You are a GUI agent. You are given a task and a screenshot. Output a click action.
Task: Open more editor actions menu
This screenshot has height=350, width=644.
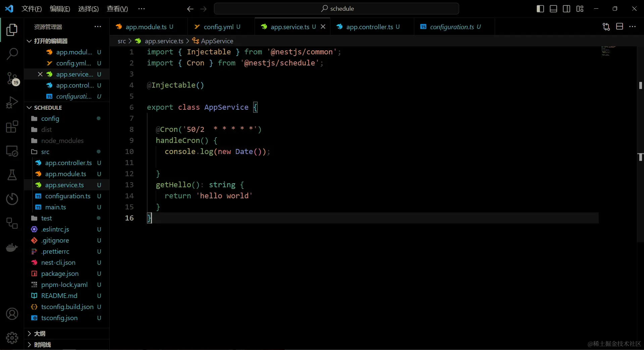(x=633, y=27)
